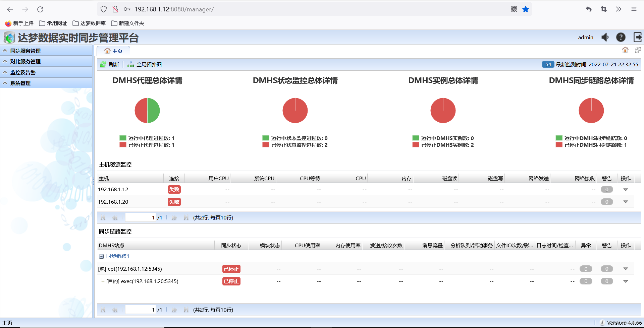The image size is (644, 328).
Task: Open the action dropdown for host 192.168.1.20
Action: (x=626, y=202)
